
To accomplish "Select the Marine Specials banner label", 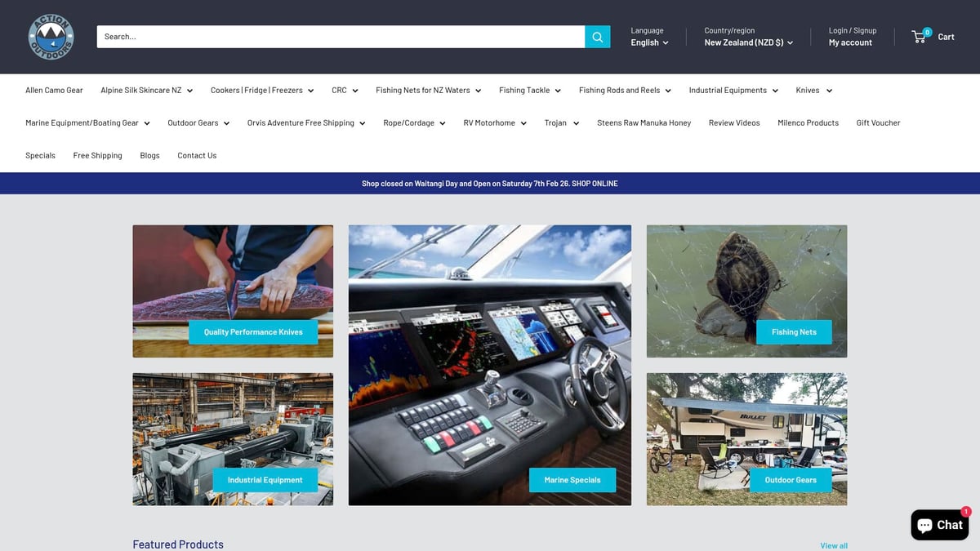I will pyautogui.click(x=572, y=480).
